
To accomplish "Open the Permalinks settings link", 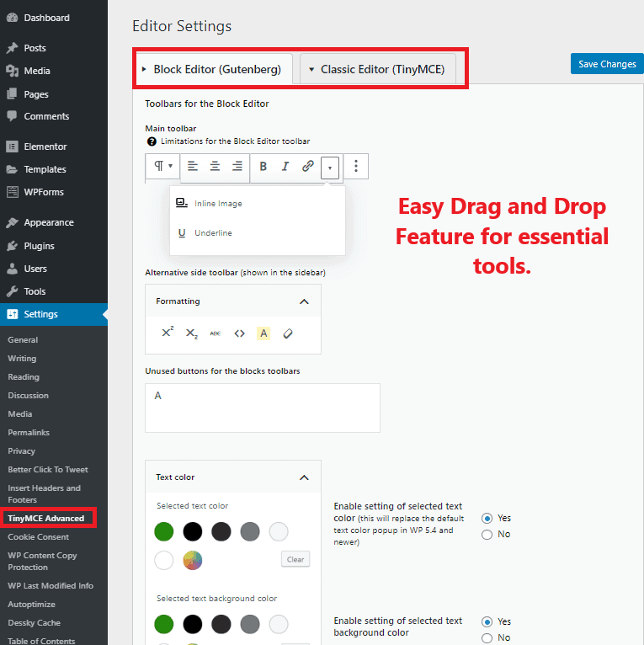I will (29, 432).
